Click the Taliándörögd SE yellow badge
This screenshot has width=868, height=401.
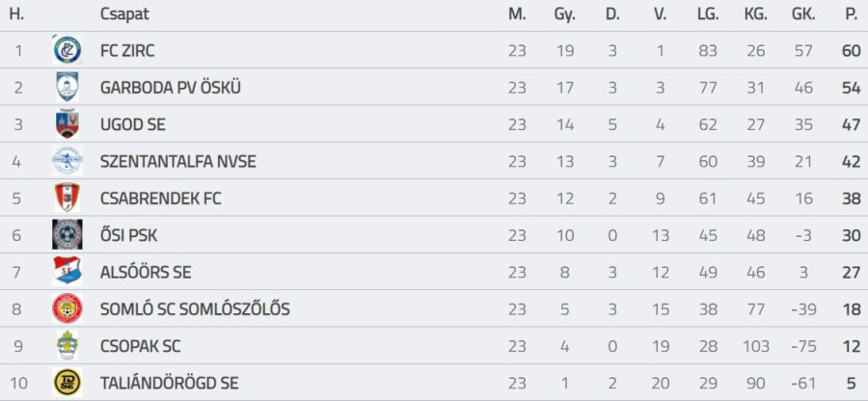(68, 383)
